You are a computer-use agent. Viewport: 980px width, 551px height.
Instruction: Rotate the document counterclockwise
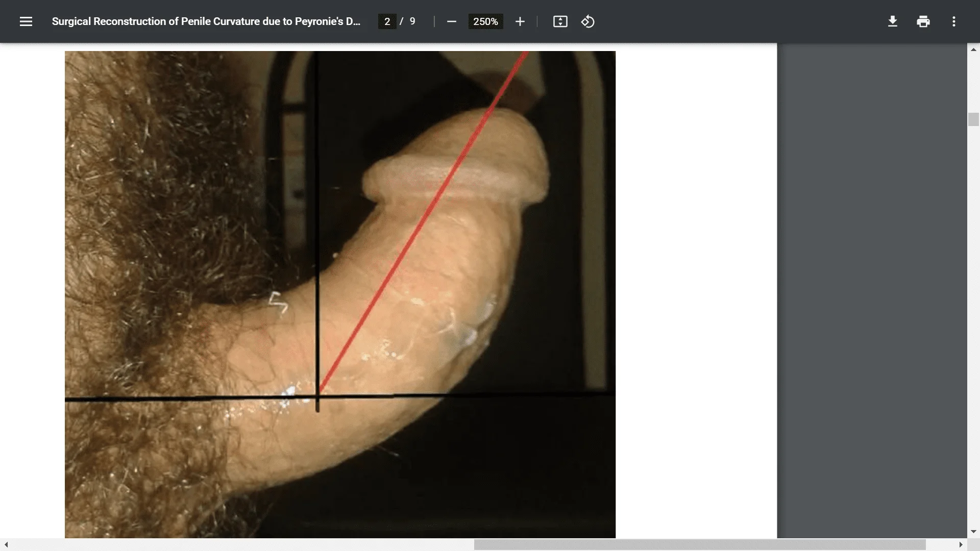tap(587, 21)
